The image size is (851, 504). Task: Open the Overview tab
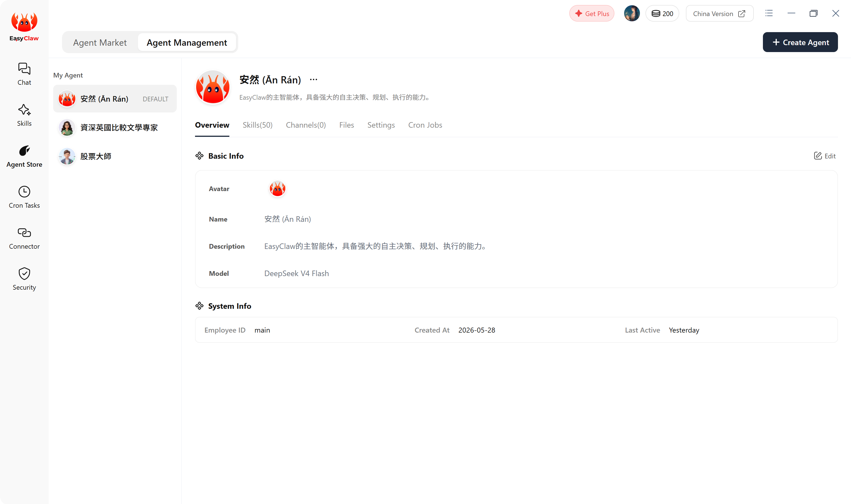212,125
